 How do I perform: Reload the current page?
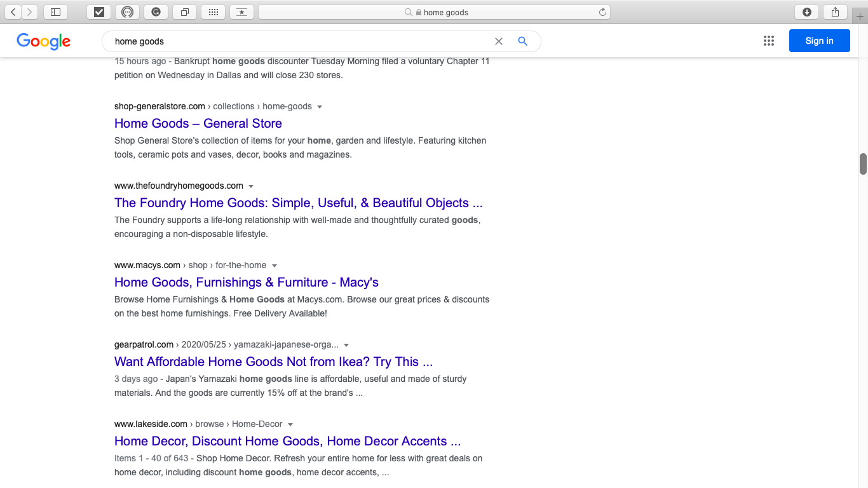[x=602, y=11]
